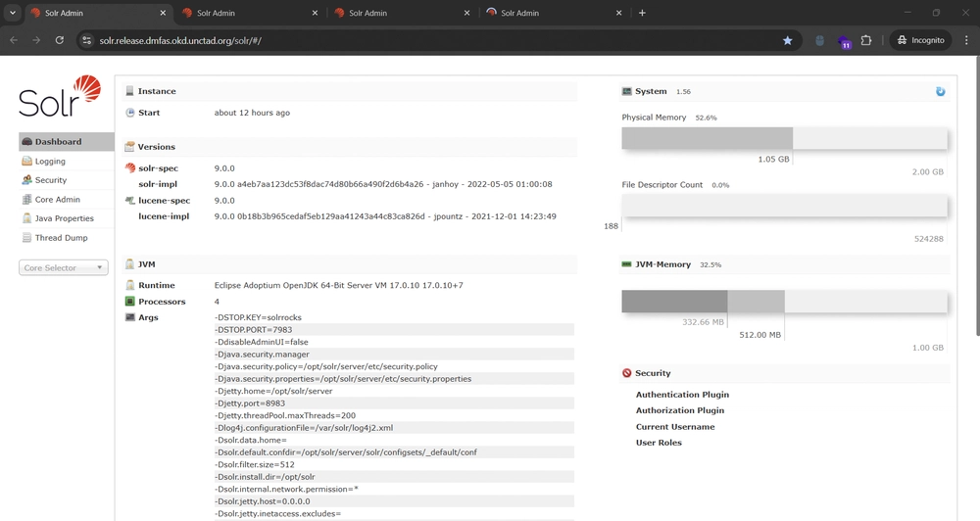
Task: Select the -DSTOP.PORT=7983 argument text
Action: coord(255,330)
